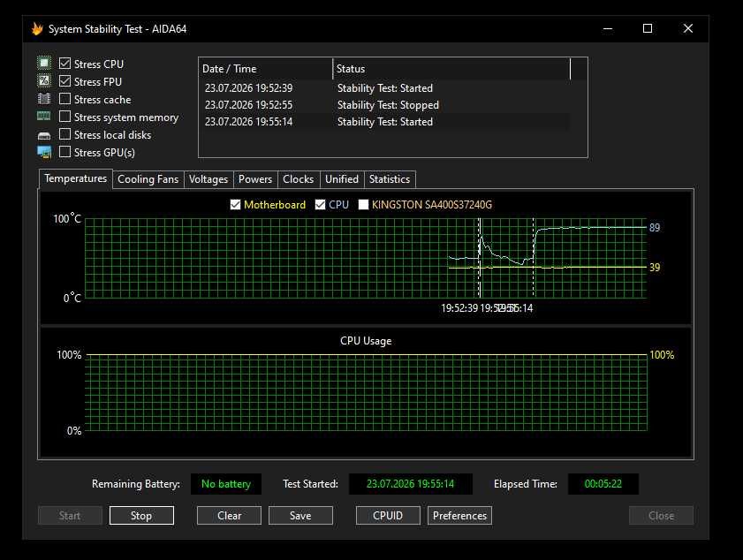Open Preferences dialog
Viewport: 743px width, 560px height.
[459, 516]
